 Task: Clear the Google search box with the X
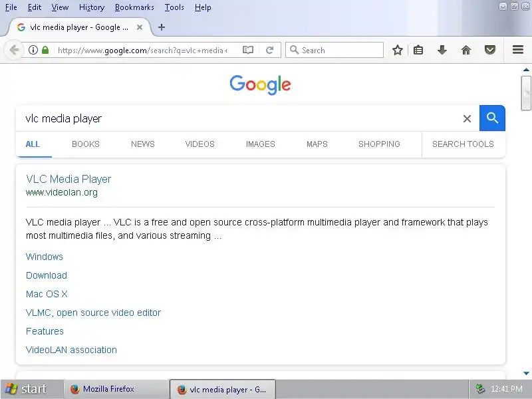tap(467, 118)
